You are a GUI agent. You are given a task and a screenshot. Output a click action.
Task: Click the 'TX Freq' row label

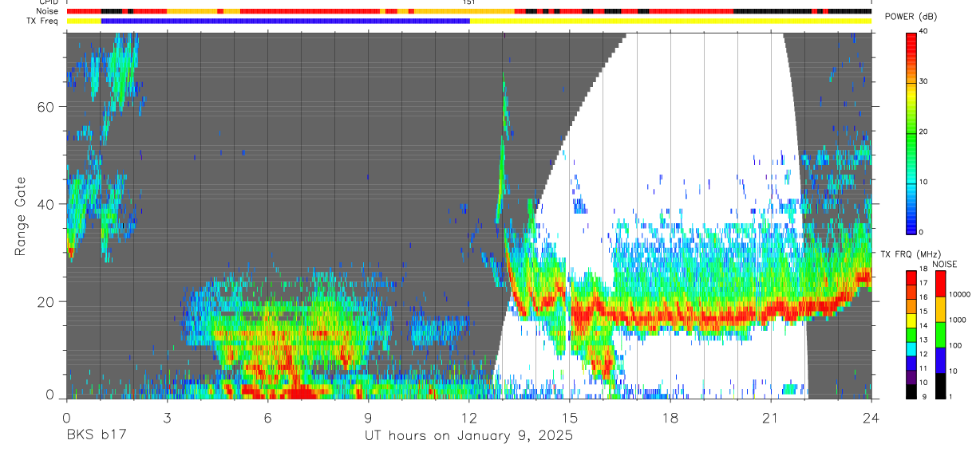42,21
